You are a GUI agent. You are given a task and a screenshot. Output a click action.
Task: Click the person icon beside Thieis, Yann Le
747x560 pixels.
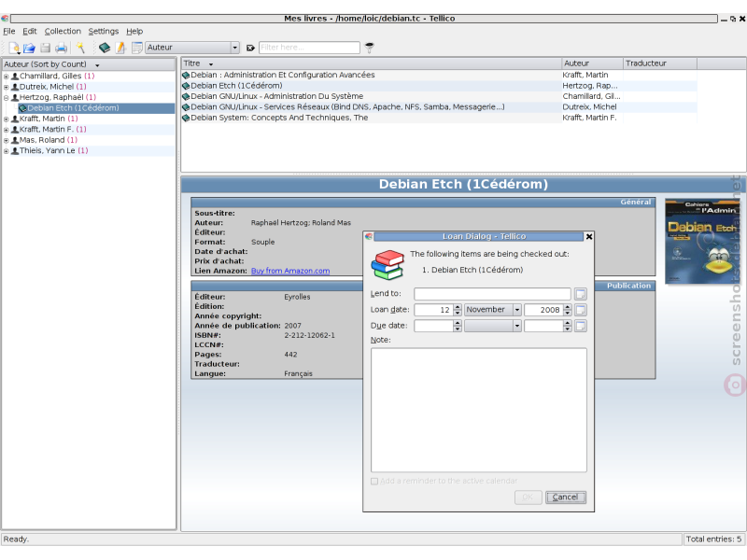pos(15,150)
